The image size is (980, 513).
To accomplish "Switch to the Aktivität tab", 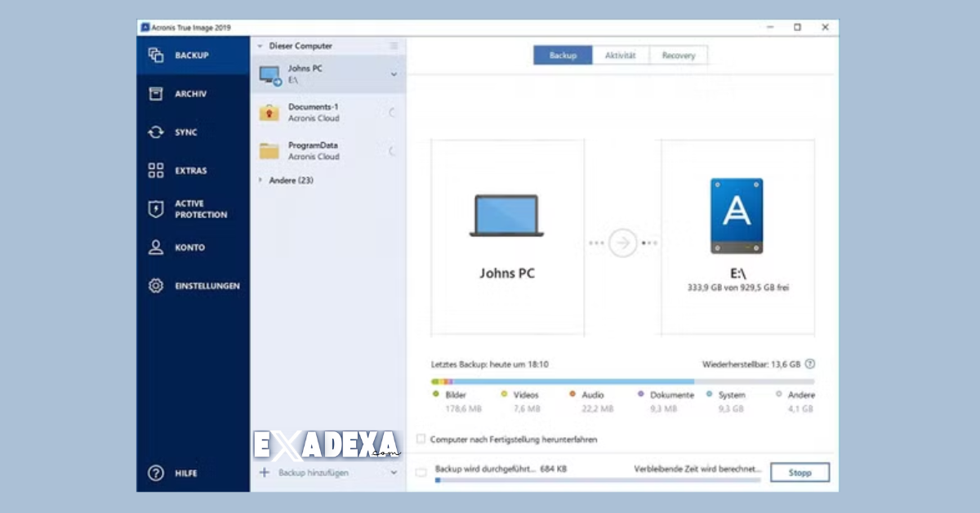I will click(621, 55).
